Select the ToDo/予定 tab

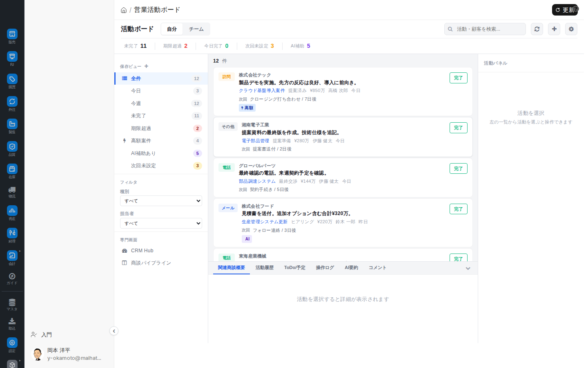tap(295, 268)
